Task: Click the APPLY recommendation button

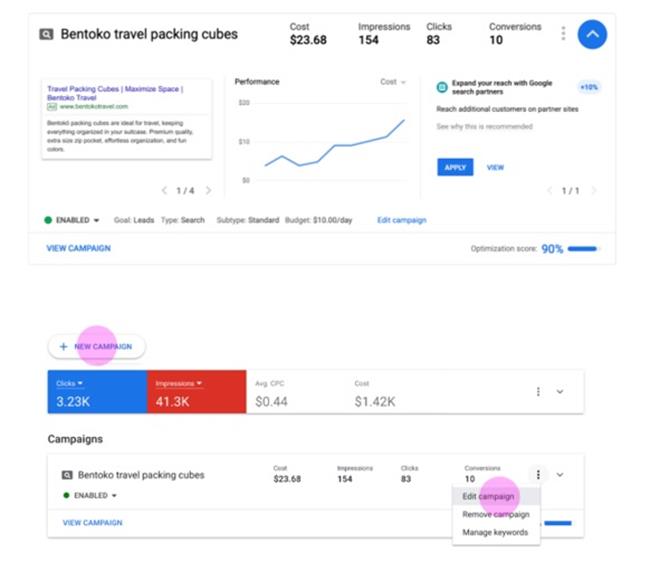Action: pyautogui.click(x=455, y=167)
